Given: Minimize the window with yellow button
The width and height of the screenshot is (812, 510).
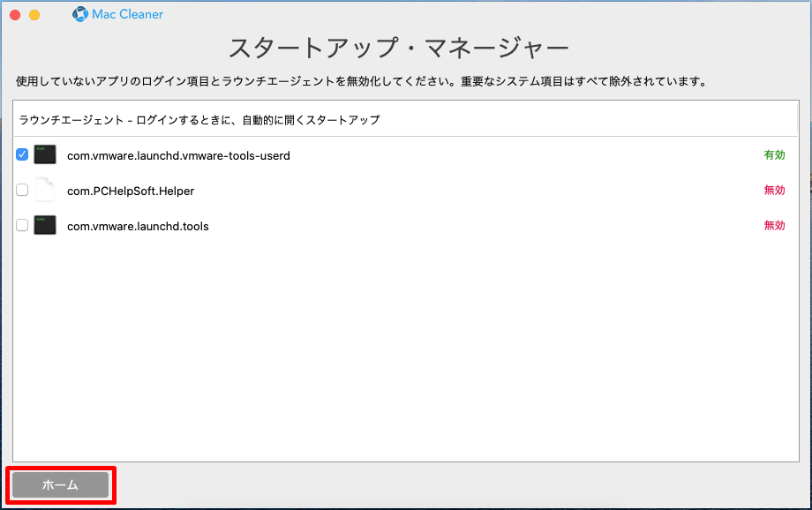Looking at the screenshot, I should coord(34,15).
